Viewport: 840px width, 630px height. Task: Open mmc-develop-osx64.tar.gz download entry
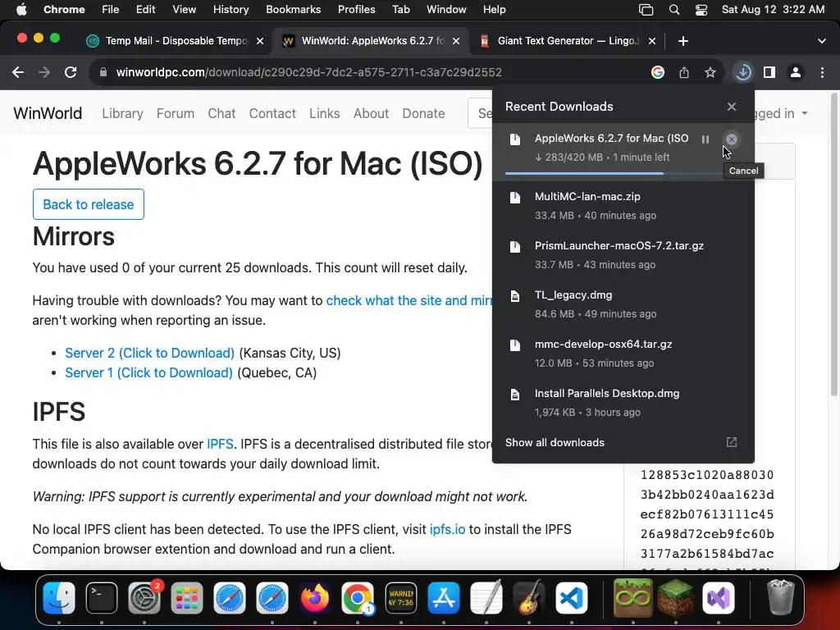pos(623,354)
